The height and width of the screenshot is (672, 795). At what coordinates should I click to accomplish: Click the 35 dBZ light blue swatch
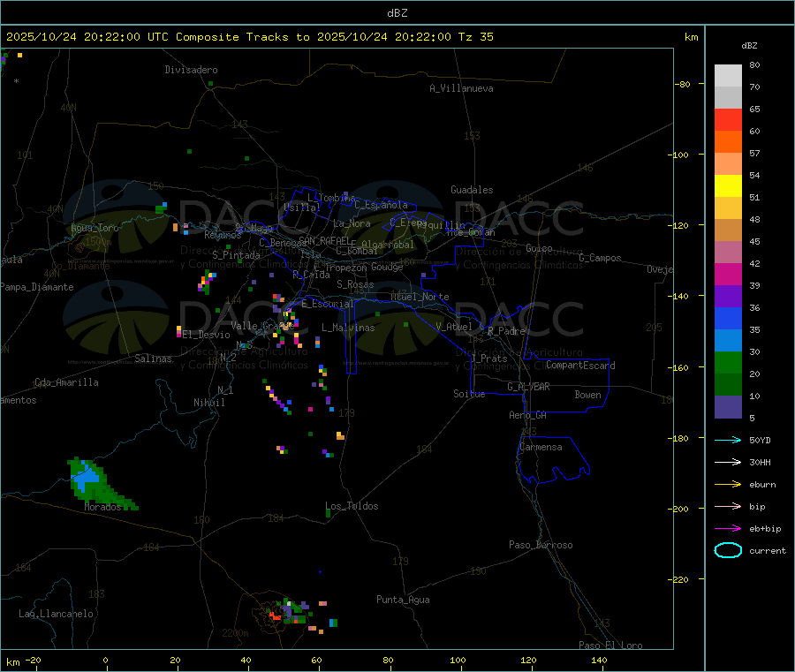[728, 341]
